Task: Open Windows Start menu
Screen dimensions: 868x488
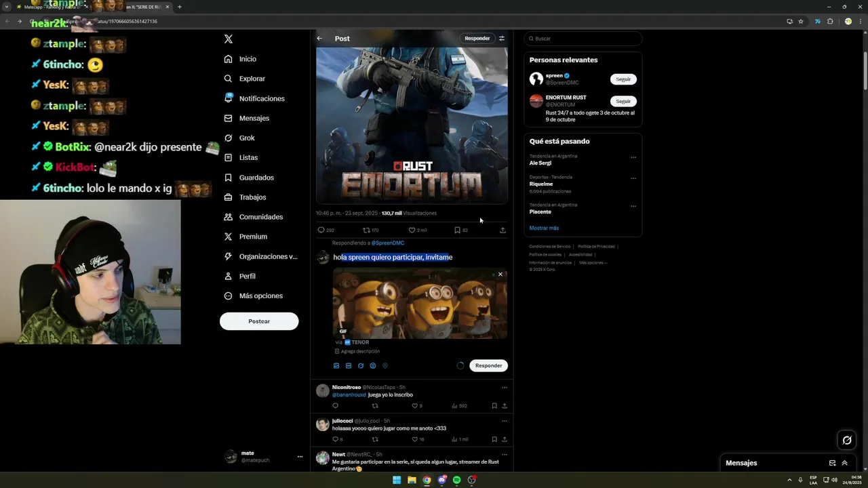Action: click(x=397, y=480)
